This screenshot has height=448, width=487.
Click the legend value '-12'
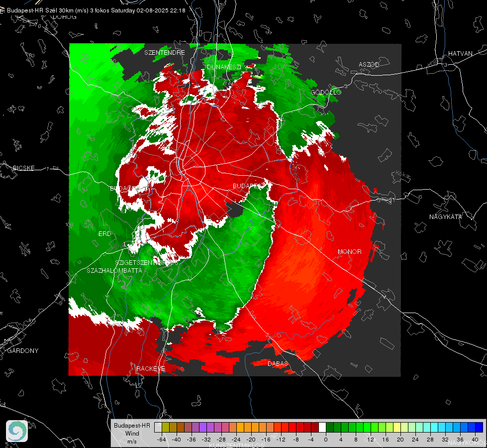click(x=281, y=440)
